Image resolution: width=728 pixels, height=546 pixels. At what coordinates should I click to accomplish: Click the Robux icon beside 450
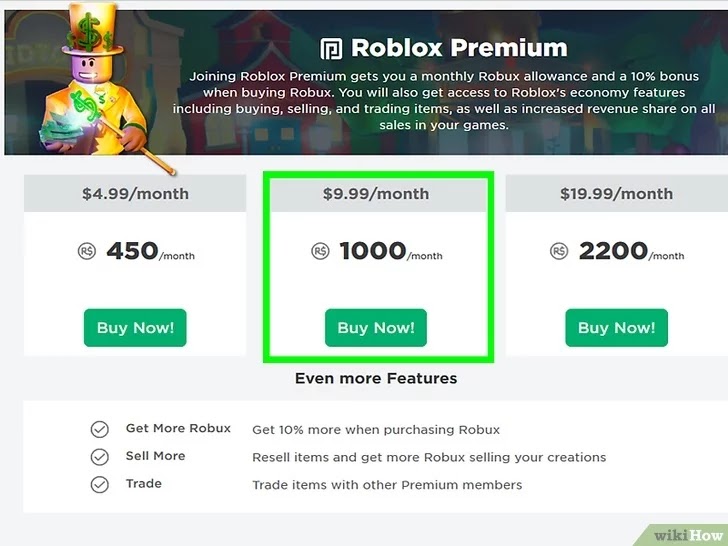tap(87, 251)
